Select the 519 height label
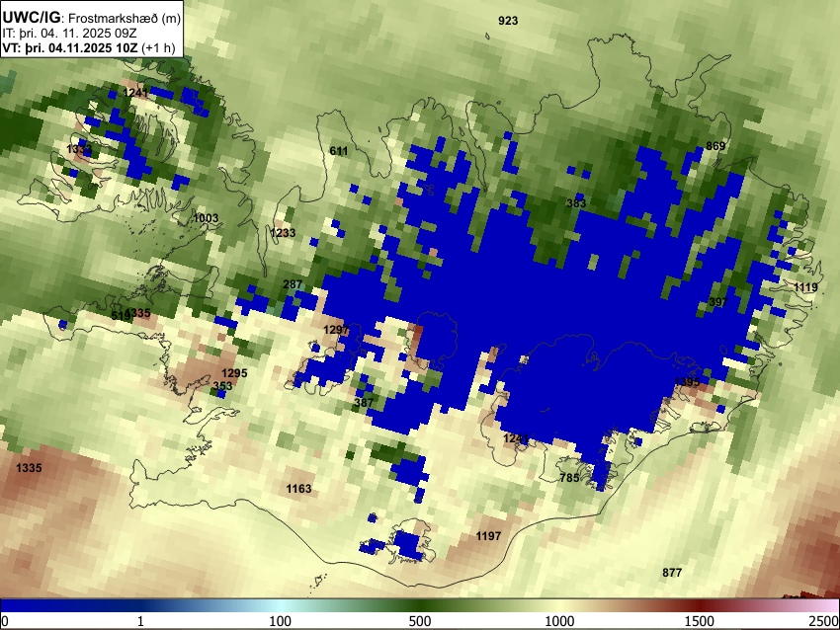This screenshot has height=630, width=840. pyautogui.click(x=121, y=316)
